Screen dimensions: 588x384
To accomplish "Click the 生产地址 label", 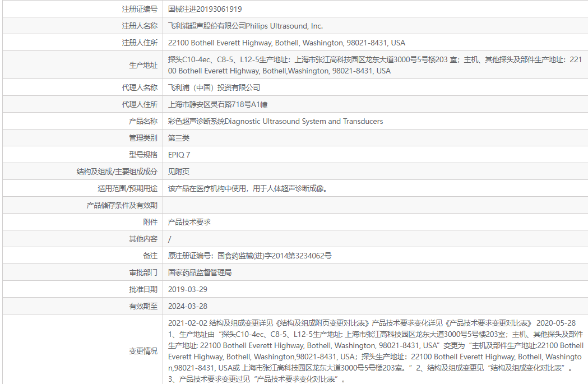I will pos(143,65).
